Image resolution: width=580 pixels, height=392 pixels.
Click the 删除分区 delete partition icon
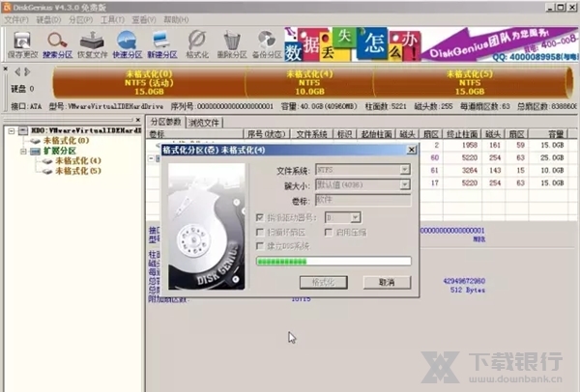pos(232,44)
